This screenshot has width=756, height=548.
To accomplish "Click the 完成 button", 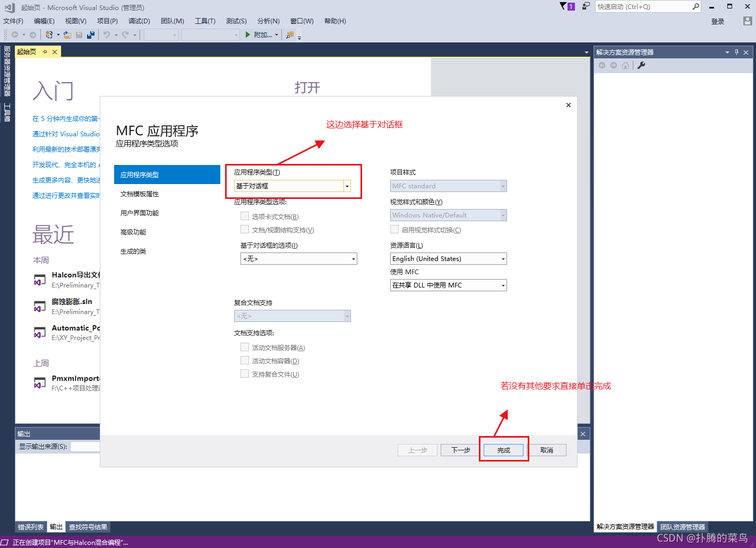I will coord(503,450).
